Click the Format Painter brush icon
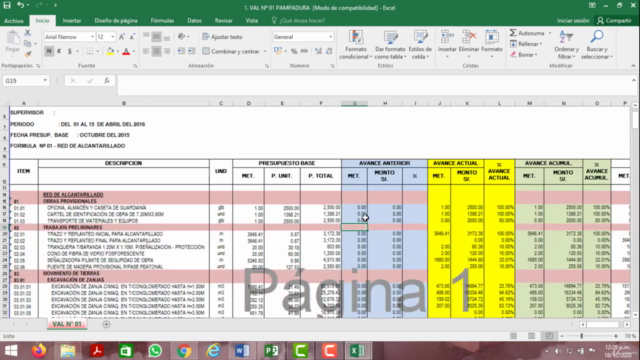640x360 pixels. tap(28, 54)
